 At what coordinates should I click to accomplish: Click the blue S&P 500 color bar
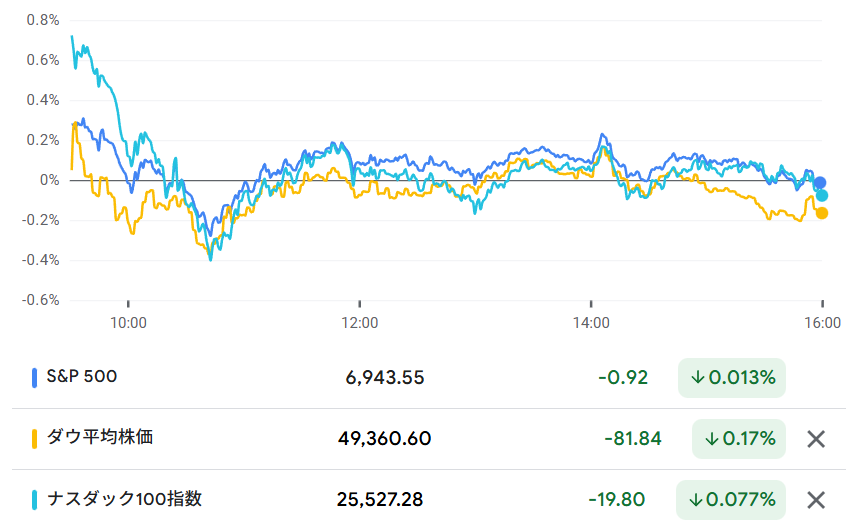tap(35, 378)
